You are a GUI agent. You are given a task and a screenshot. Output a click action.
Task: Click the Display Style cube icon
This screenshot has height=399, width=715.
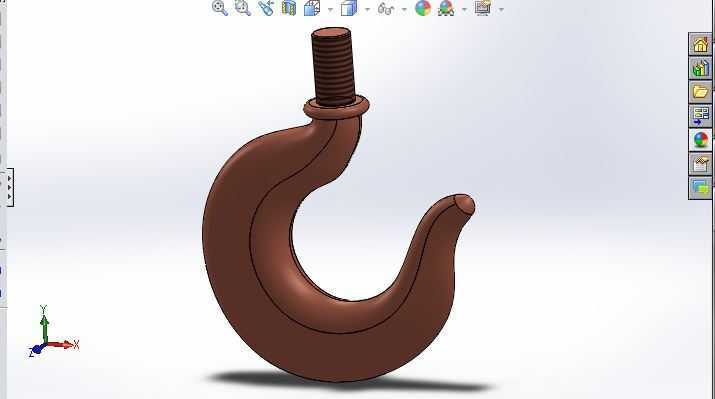pyautogui.click(x=349, y=8)
